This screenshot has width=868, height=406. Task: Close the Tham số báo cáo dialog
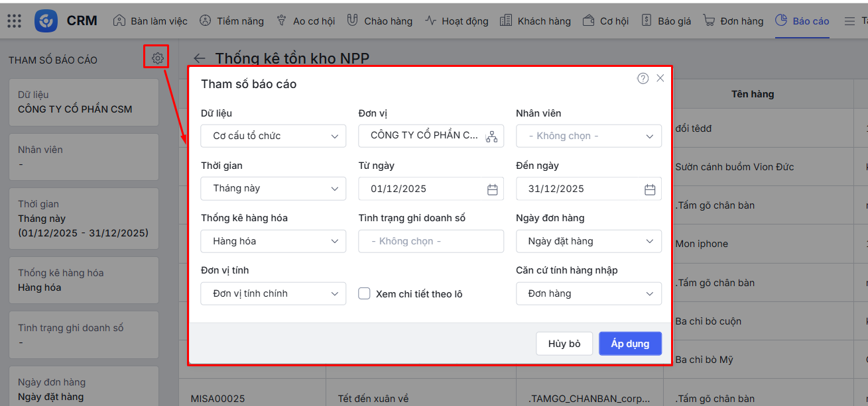point(660,78)
